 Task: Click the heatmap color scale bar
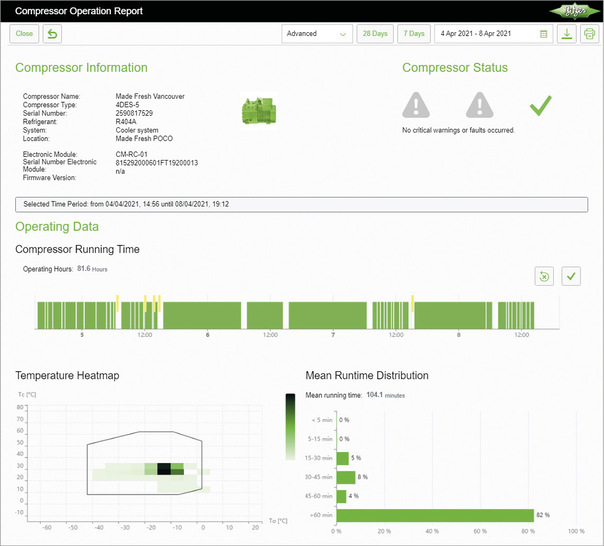(290, 426)
